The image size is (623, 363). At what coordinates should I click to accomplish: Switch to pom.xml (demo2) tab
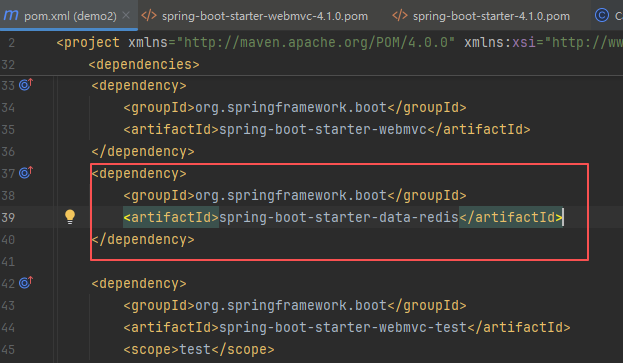(70, 16)
